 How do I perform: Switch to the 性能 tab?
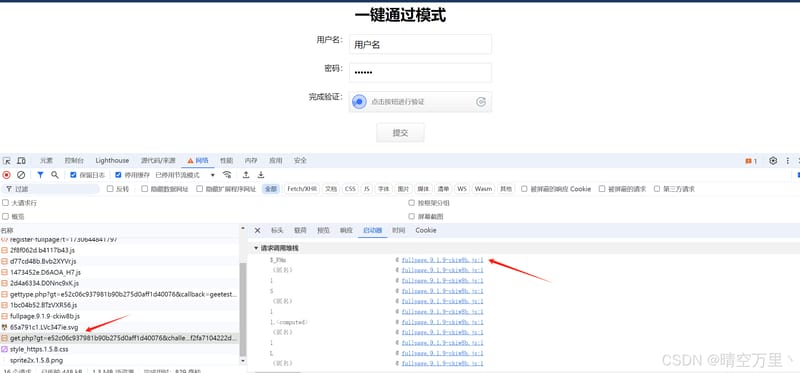227,161
